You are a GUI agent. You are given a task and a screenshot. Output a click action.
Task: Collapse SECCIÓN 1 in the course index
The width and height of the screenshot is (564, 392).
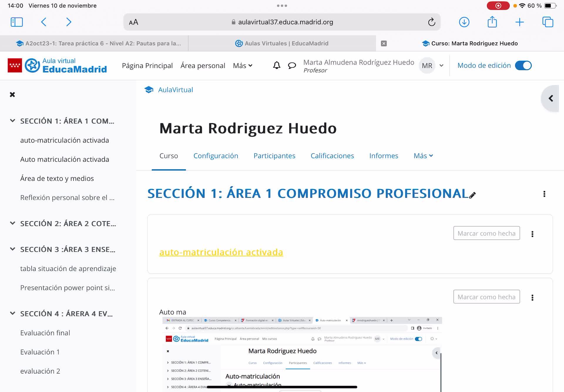point(13,121)
